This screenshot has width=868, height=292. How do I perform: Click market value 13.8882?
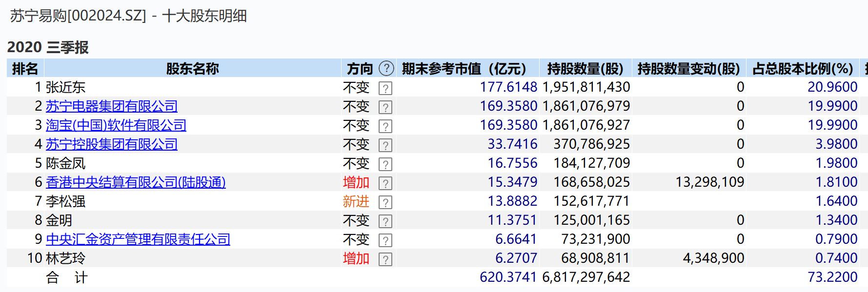512,201
